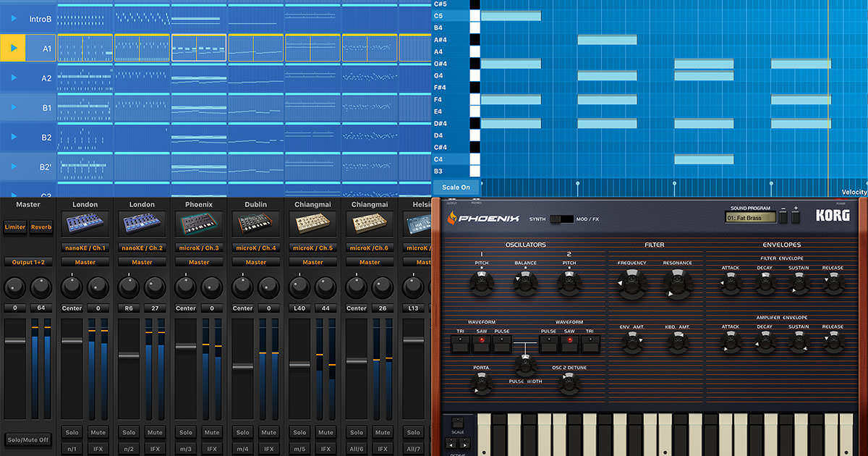Mute the Dublin mixer channel

click(268, 433)
